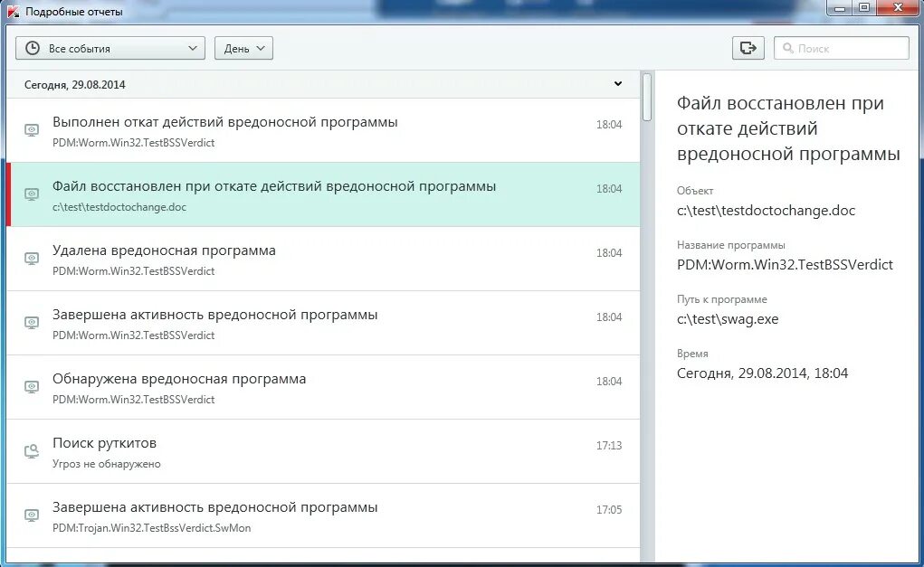The image size is (924, 567).
Task: Click 'PDM:Trojan.Win32.TestBssVerdict.SwMon' subtitle text
Action: point(151,528)
